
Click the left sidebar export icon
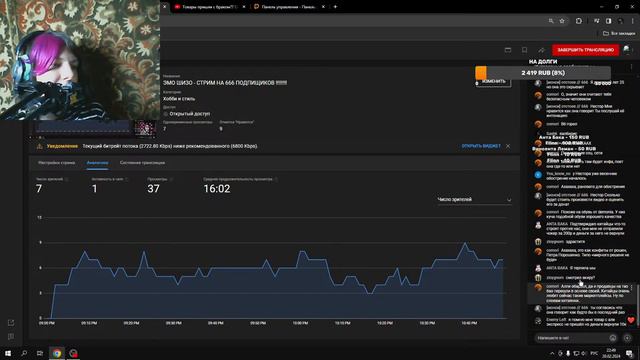coord(11,323)
